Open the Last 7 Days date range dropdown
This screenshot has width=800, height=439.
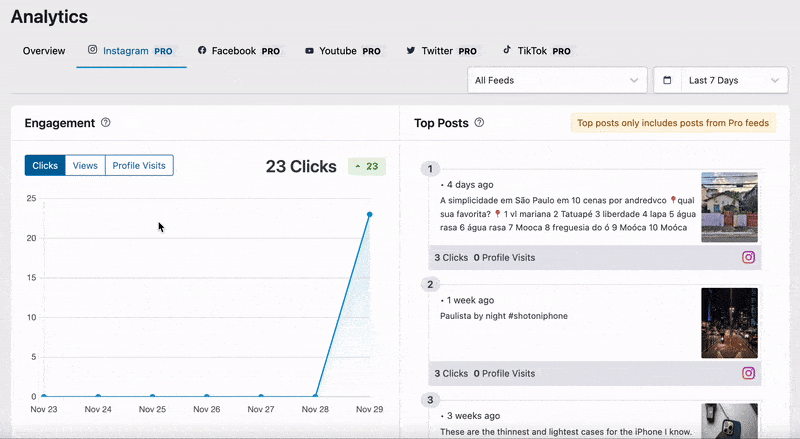720,80
